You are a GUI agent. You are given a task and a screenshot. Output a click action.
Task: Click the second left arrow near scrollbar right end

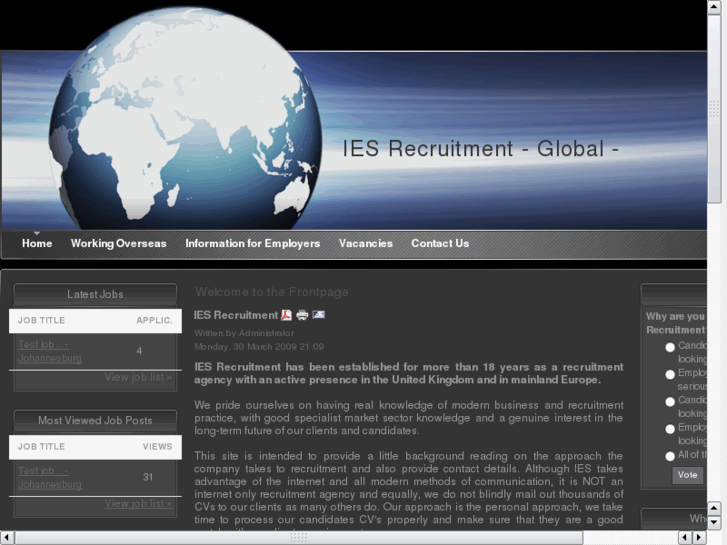coord(685,538)
